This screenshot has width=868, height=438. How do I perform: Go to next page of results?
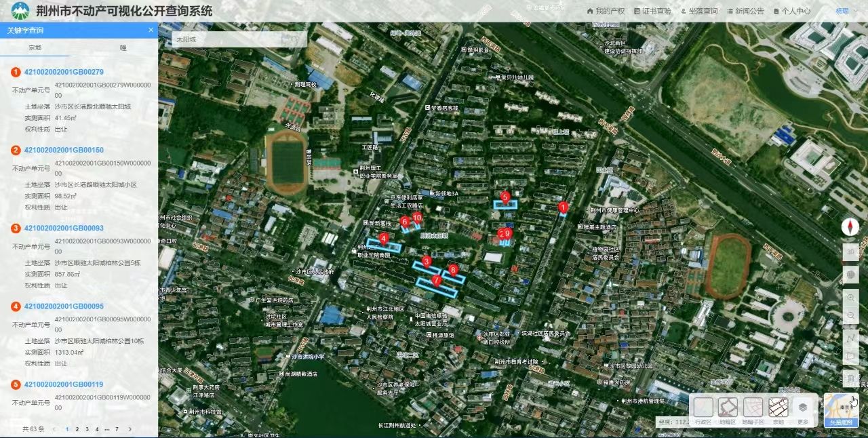click(130, 429)
